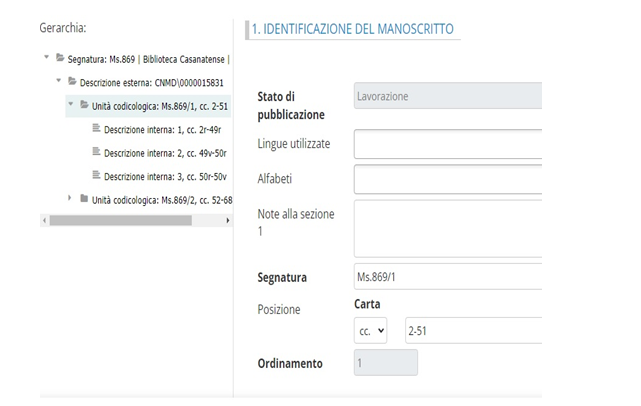The image size is (641, 406).
Task: Collapse the Segnatura Ms.869 root node
Action: tap(47, 58)
